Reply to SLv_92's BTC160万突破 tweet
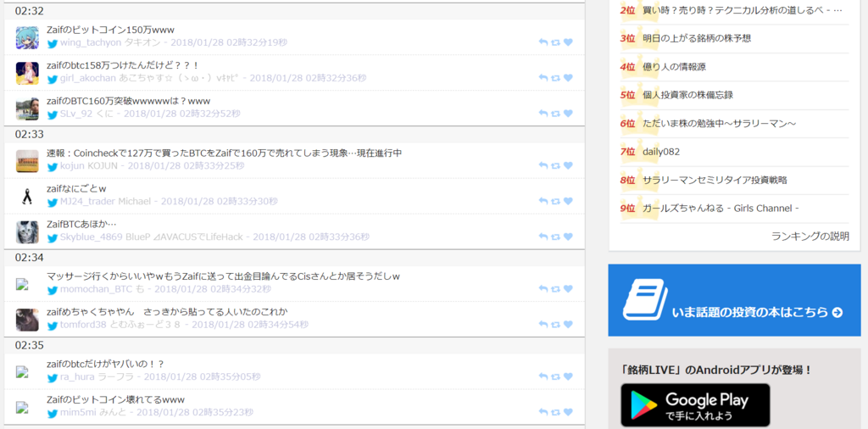Viewport: 868px width, 429px height. [543, 114]
